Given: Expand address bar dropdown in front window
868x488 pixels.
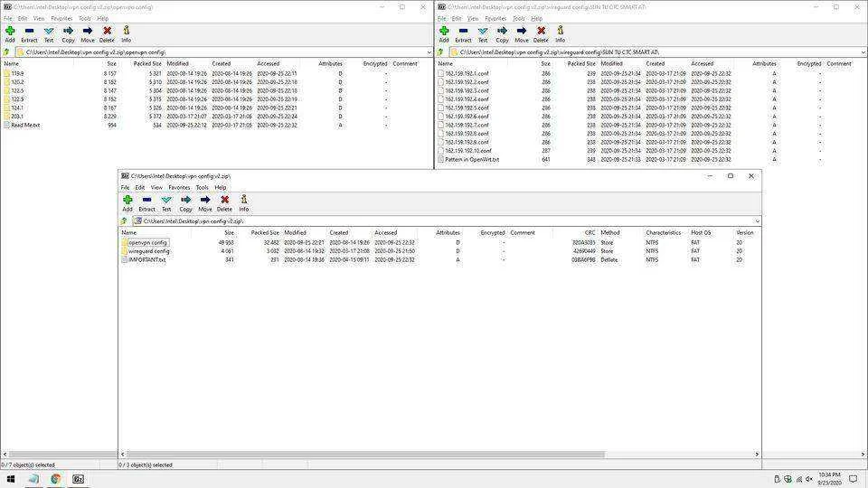Looking at the screenshot, I should [x=757, y=221].
